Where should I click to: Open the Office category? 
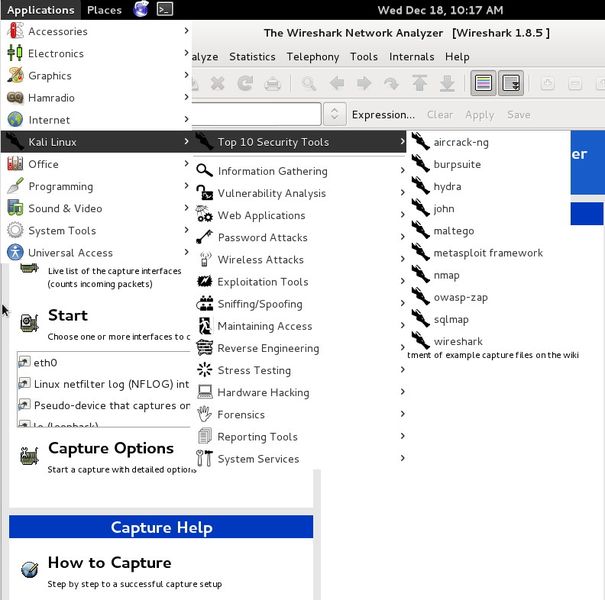coord(96,164)
